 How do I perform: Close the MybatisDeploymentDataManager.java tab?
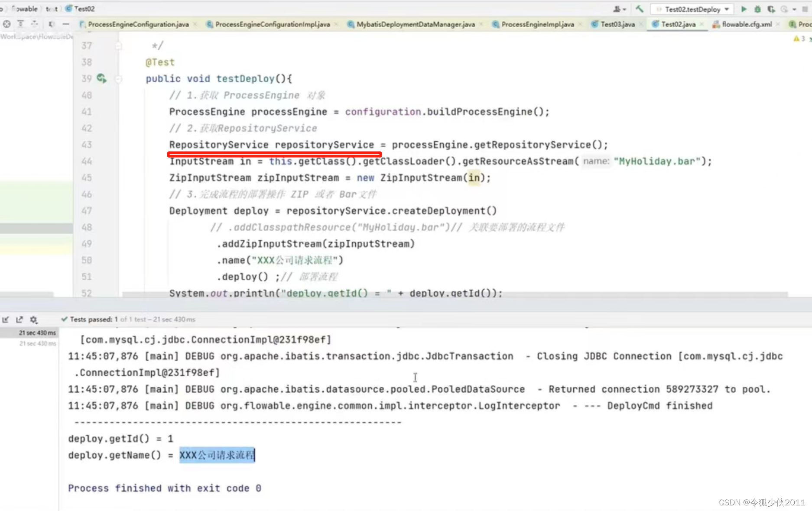coord(481,24)
